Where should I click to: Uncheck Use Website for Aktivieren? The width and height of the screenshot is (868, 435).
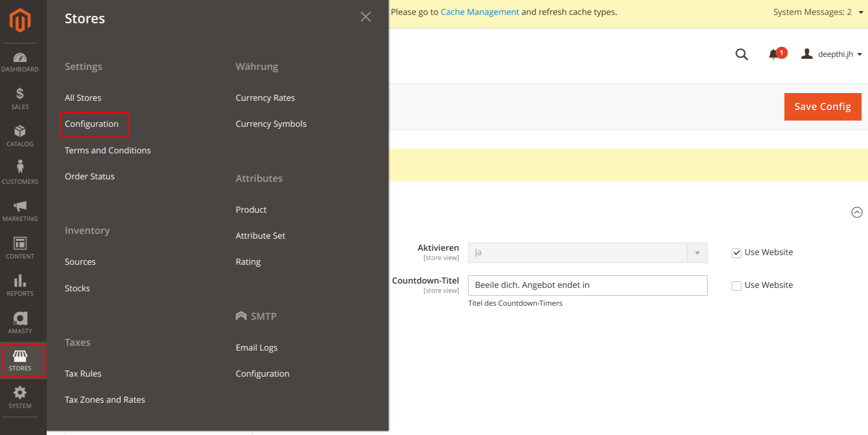(736, 253)
